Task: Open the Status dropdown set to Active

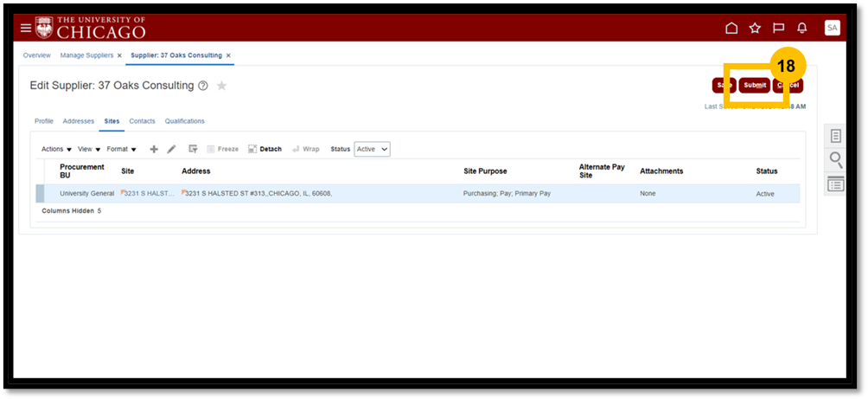Action: coord(372,149)
